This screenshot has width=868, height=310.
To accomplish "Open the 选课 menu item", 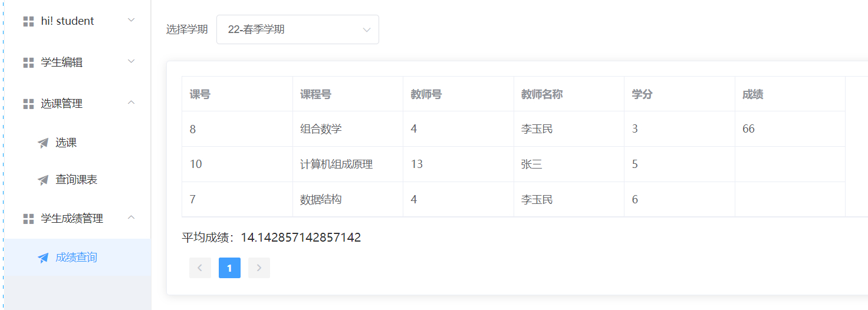I will tap(66, 143).
